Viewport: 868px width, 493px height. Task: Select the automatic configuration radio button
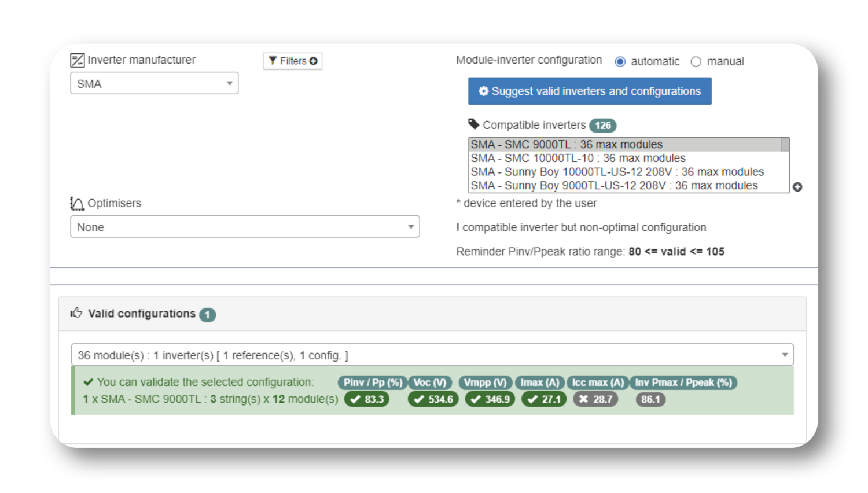pos(620,62)
